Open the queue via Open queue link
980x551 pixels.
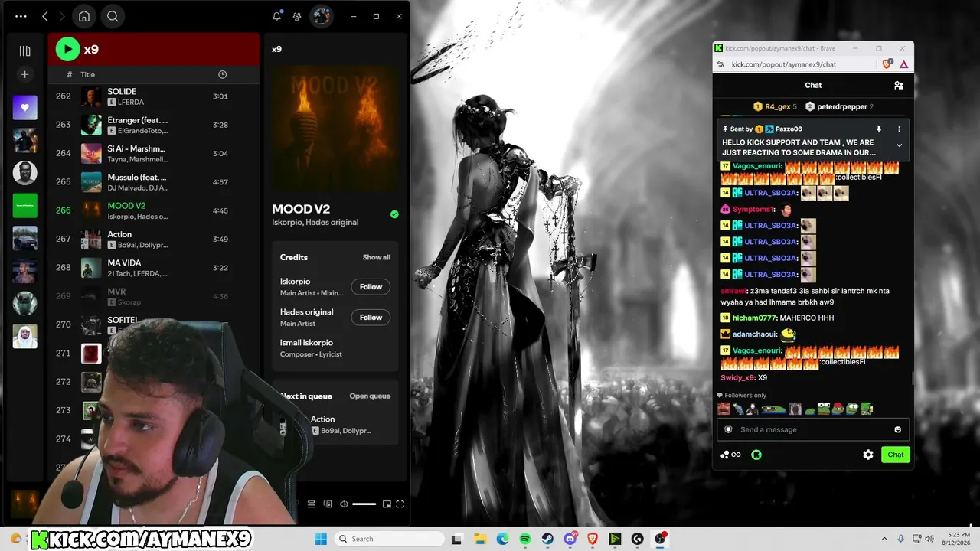370,396
